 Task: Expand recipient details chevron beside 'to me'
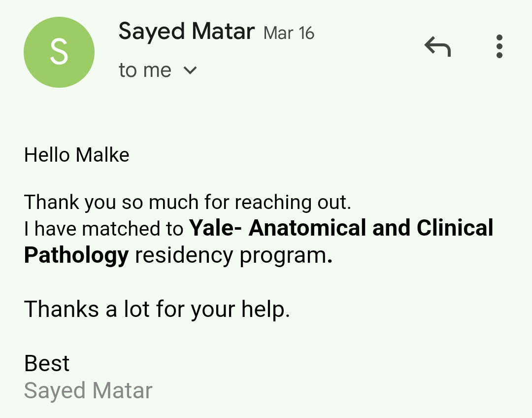190,70
